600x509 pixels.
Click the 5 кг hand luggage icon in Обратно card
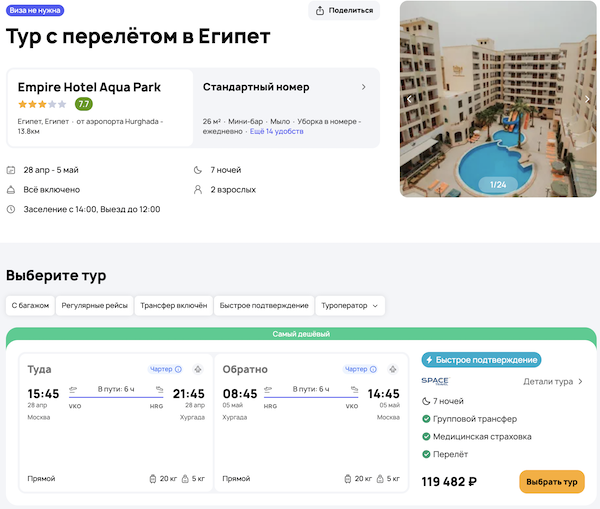point(383,479)
